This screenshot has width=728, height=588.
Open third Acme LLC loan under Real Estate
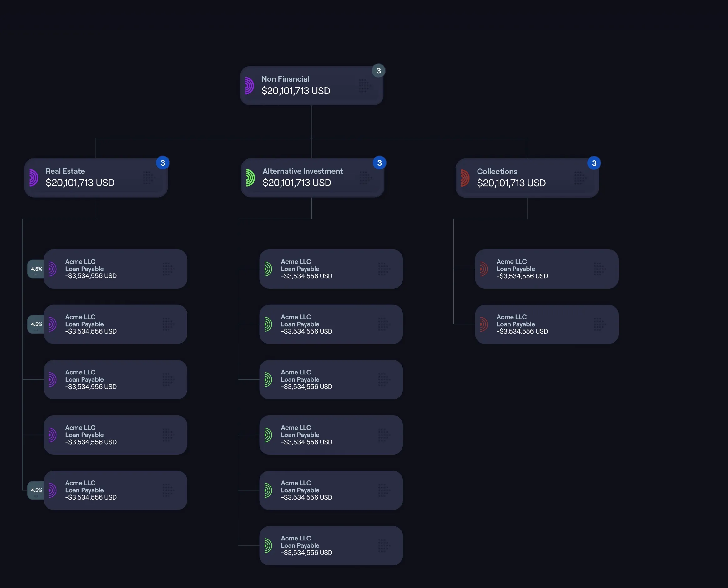(115, 379)
